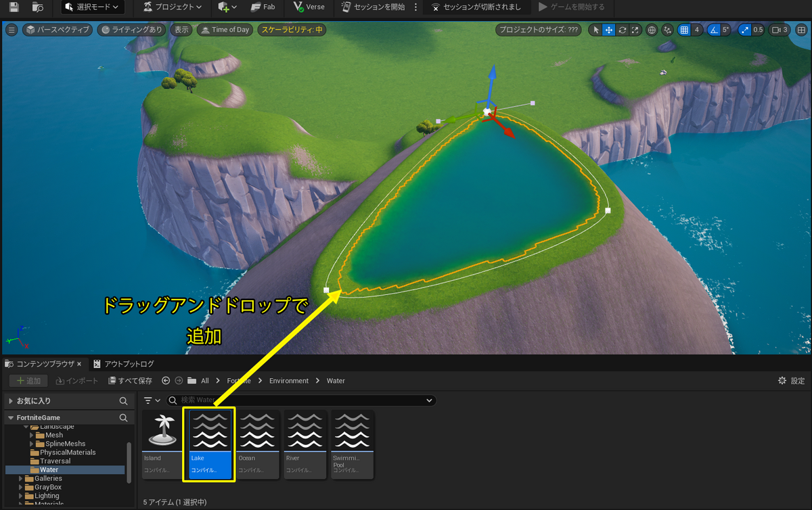This screenshot has width=812, height=510.
Task: Open rotation snap value 5°
Action: (x=726, y=30)
